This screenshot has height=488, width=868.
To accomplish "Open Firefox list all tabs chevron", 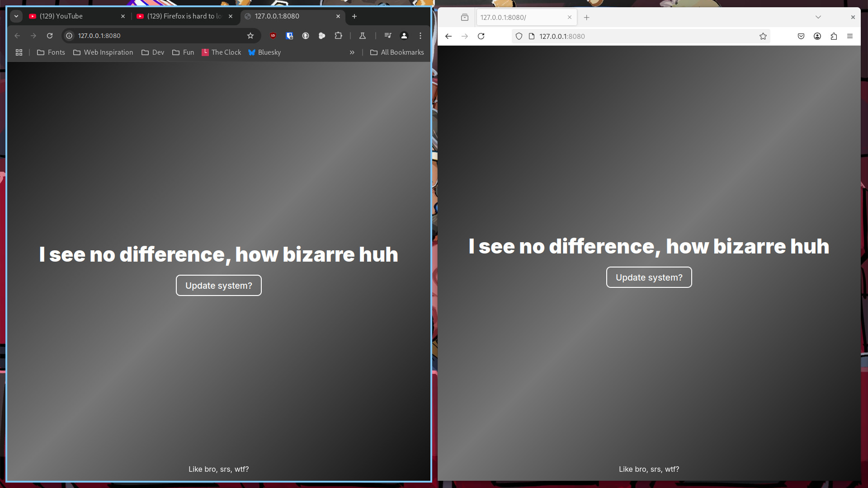I will tap(818, 17).
